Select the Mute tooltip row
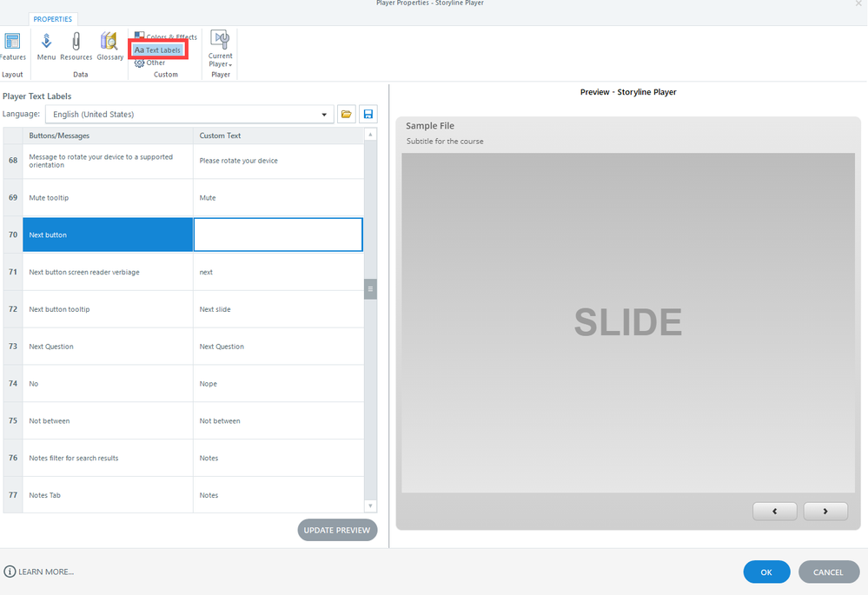Viewport: 868px width, 595px height. coord(108,197)
